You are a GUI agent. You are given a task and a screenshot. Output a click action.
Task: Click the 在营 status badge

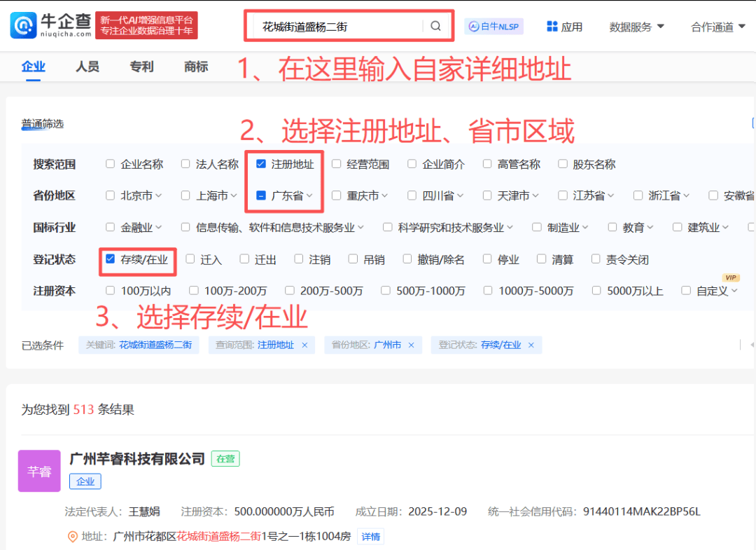pos(225,458)
